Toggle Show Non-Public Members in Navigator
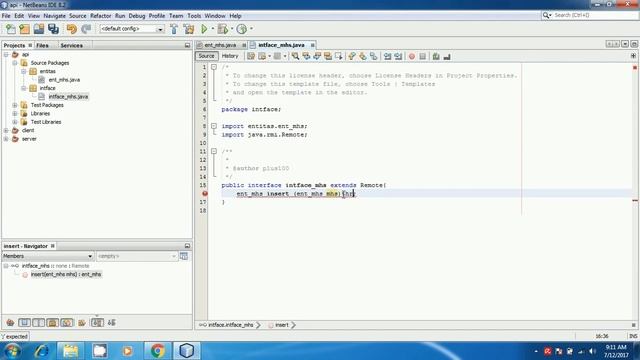Screen dimensions: 640x360 click(52, 322)
